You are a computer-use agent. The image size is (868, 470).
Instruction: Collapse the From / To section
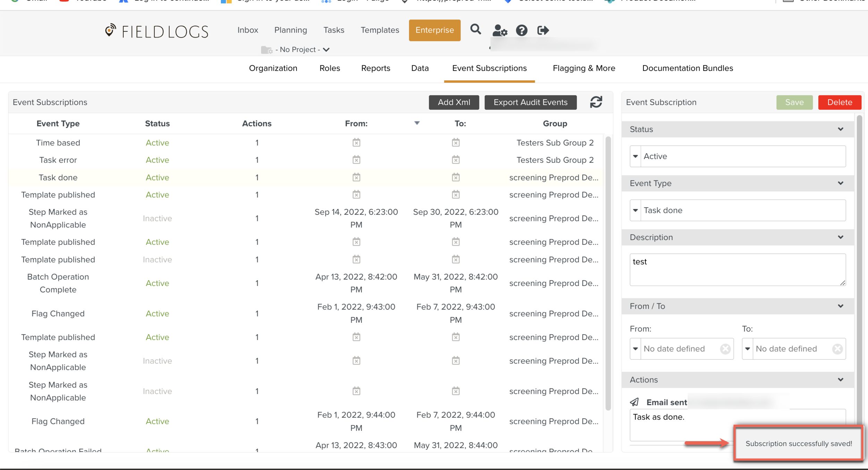[x=840, y=306]
